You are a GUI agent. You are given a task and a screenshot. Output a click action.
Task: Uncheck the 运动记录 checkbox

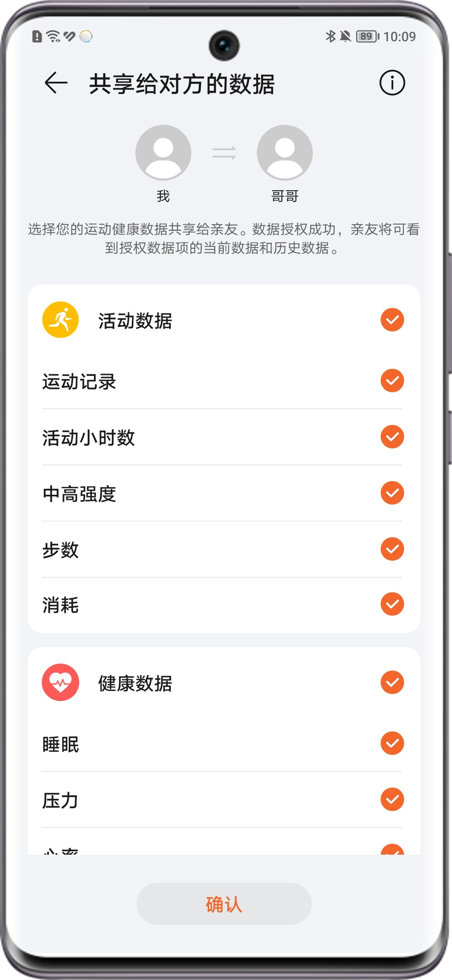[392, 381]
